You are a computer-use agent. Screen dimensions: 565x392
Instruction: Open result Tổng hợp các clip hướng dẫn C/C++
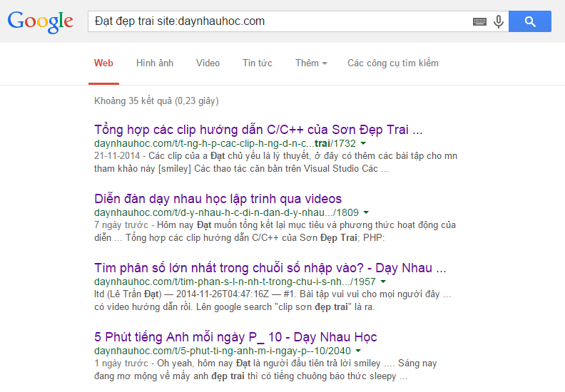point(258,130)
